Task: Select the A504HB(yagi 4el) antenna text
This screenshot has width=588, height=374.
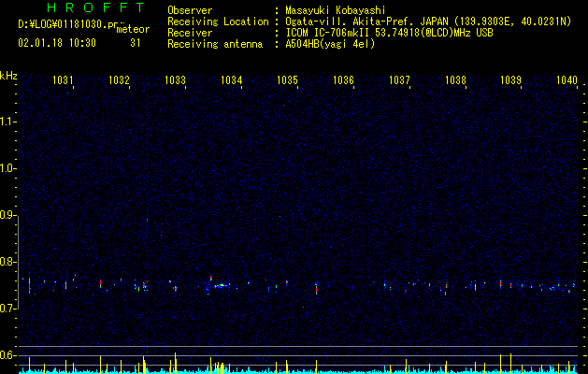Action: click(330, 44)
